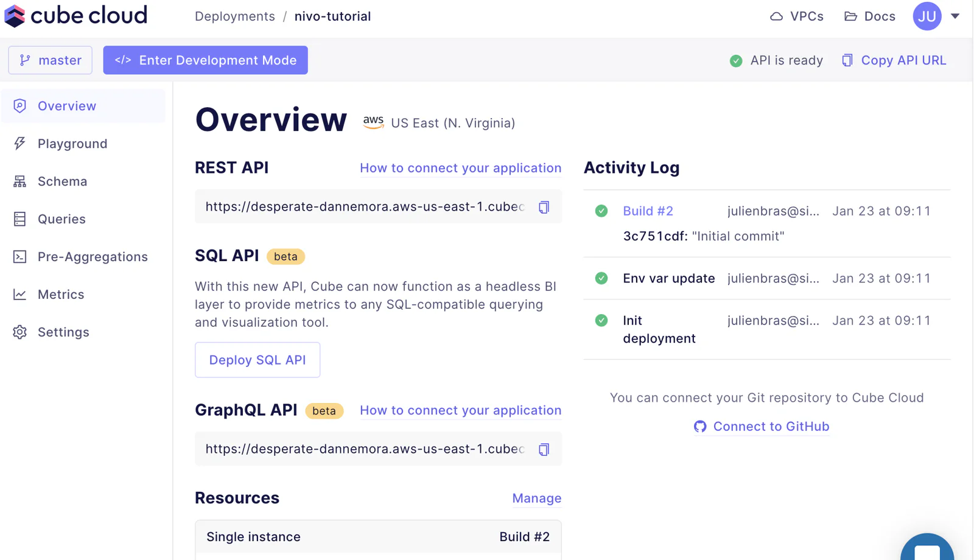The image size is (974, 560).
Task: Click the Activity Log heading
Action: pyautogui.click(x=631, y=168)
